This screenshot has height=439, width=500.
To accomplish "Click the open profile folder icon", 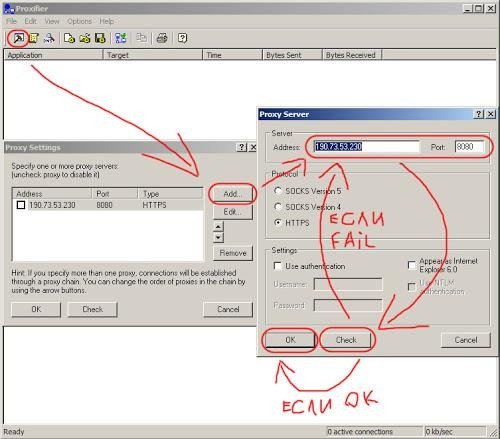I will pyautogui.click(x=85, y=38).
